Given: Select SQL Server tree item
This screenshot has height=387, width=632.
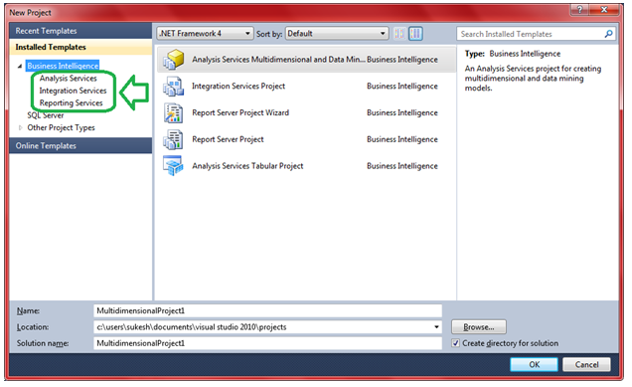Looking at the screenshot, I should pos(46,116).
